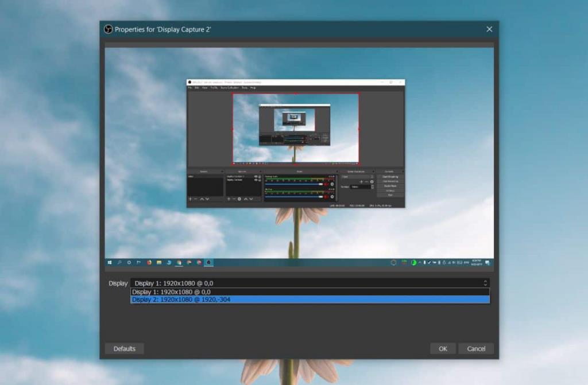Open the File menu in the previewed OBS window
The width and height of the screenshot is (588, 385).
coord(191,87)
